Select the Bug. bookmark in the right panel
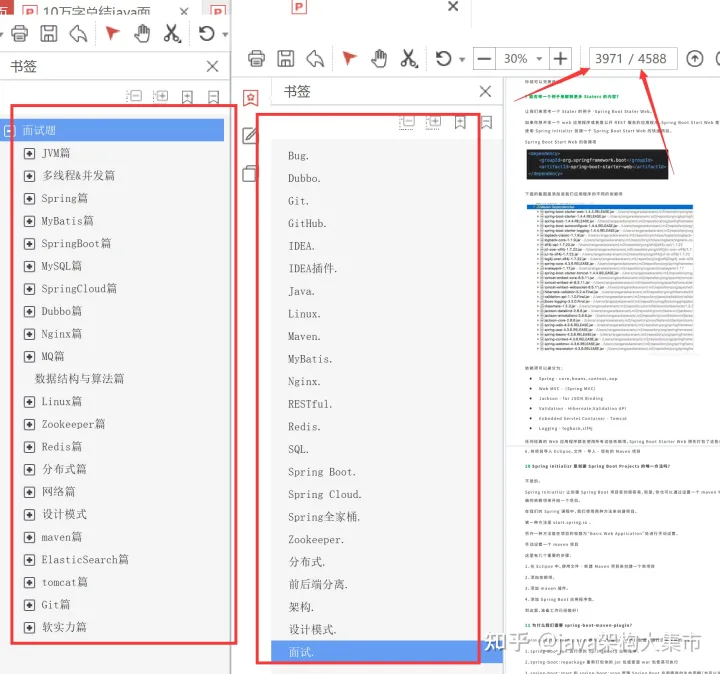Image resolution: width=720 pixels, height=674 pixels. [298, 156]
